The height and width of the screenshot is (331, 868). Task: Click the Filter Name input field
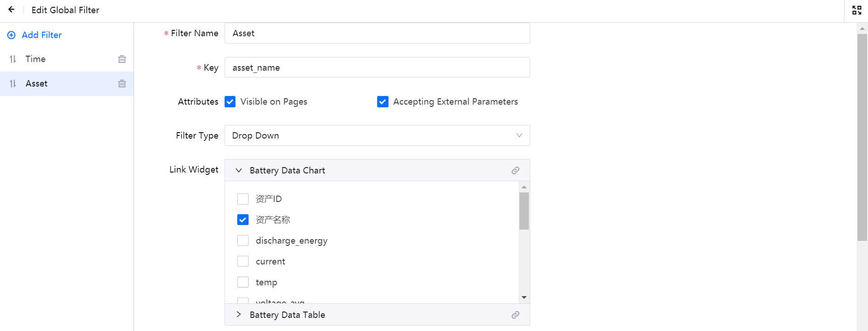click(377, 34)
